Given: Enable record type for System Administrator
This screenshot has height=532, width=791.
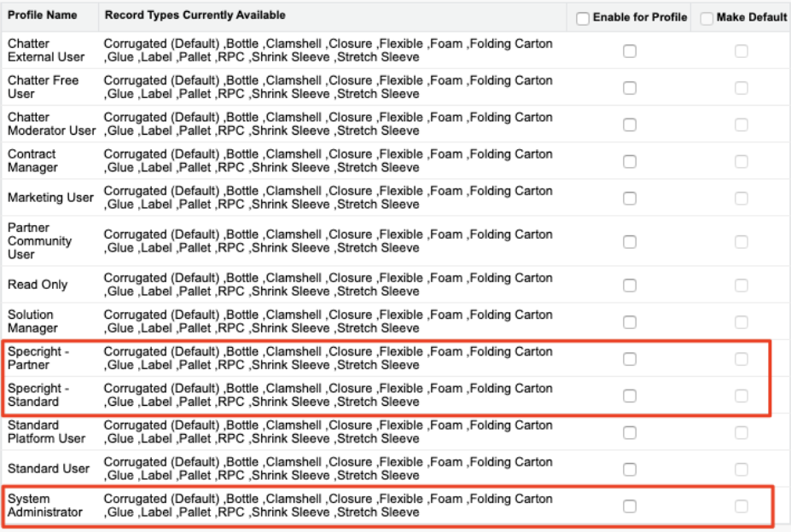Looking at the screenshot, I should click(629, 506).
